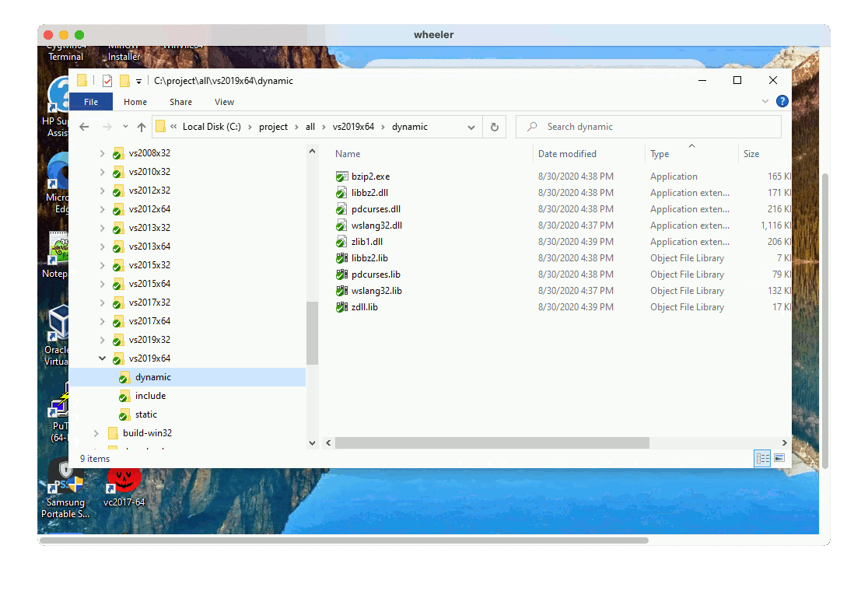The height and width of the screenshot is (598, 868).
Task: Open the File menu tab
Action: coord(91,102)
